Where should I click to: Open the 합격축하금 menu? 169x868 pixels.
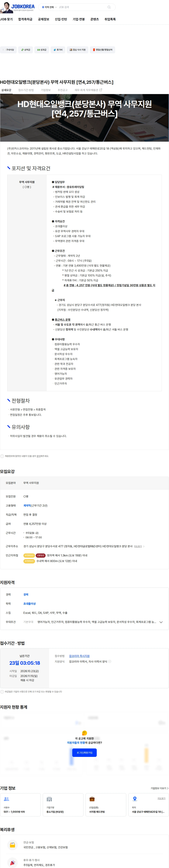(x=25, y=19)
